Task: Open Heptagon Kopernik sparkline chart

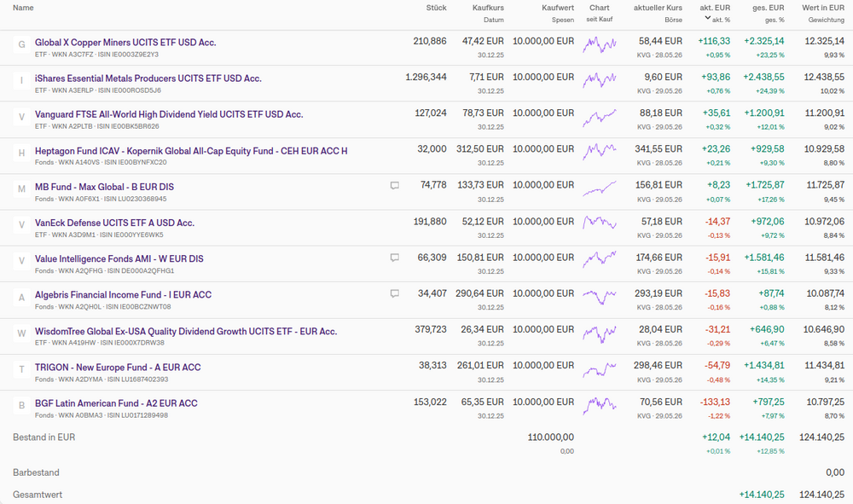Action: (600, 153)
